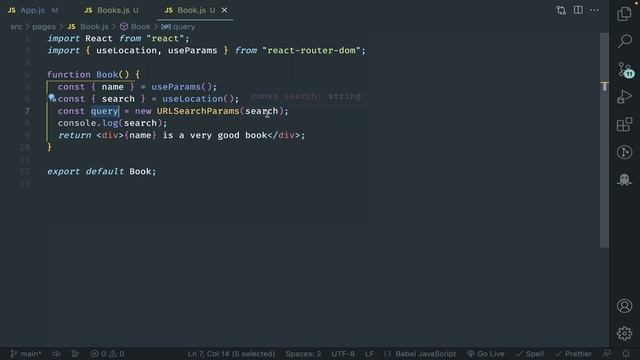Click the lightbulb code action icon on line 6
The image size is (640, 360).
point(51,98)
